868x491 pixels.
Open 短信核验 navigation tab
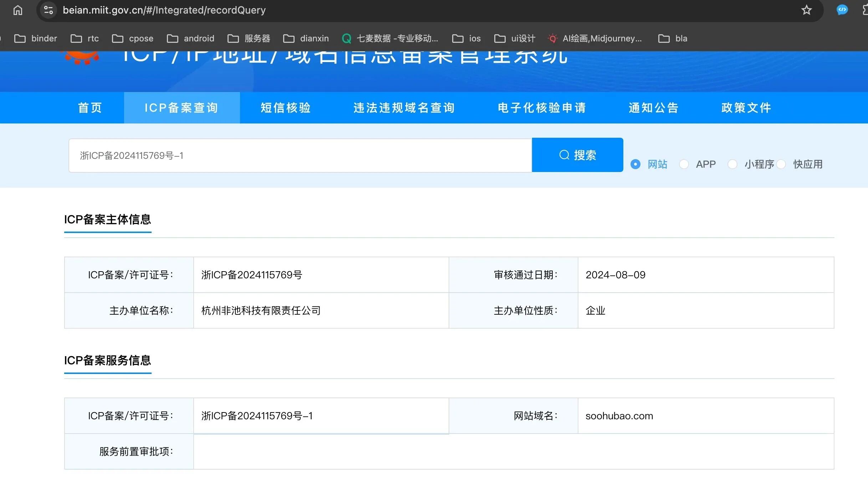(286, 108)
